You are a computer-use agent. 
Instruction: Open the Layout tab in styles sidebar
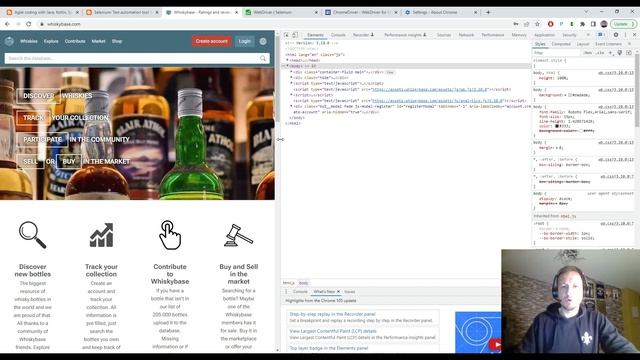click(x=583, y=44)
